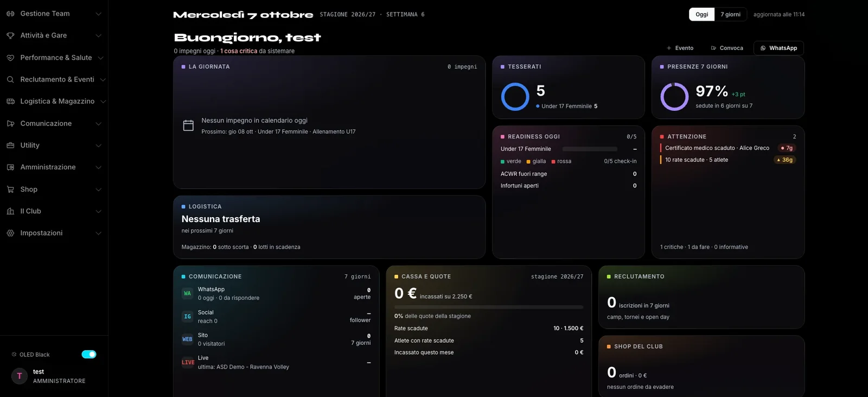
Task: Click the Convoca button
Action: point(727,48)
